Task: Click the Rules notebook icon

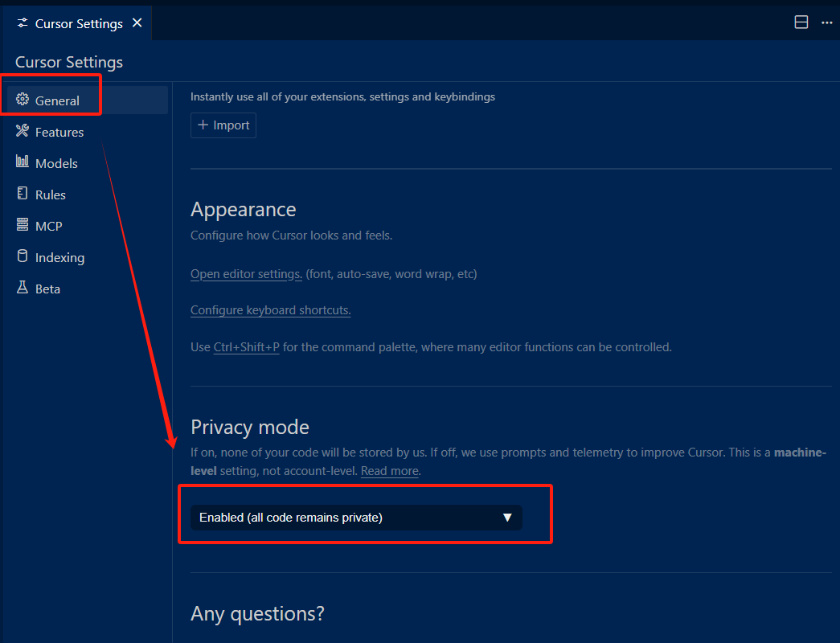Action: pos(22,194)
